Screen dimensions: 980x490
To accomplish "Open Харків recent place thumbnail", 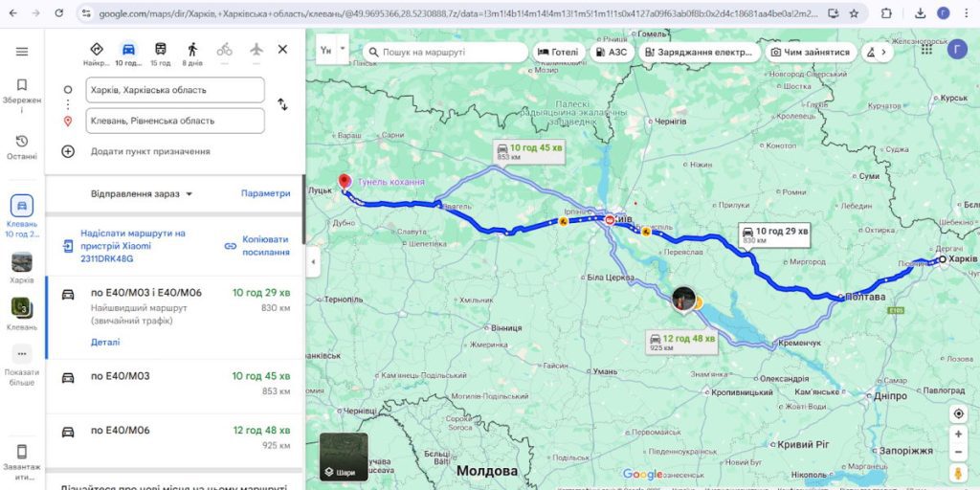I will tap(22, 268).
